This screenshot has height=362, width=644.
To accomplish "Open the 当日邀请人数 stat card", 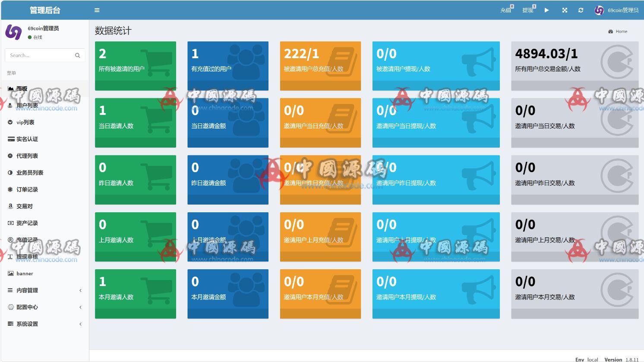I will click(x=136, y=123).
